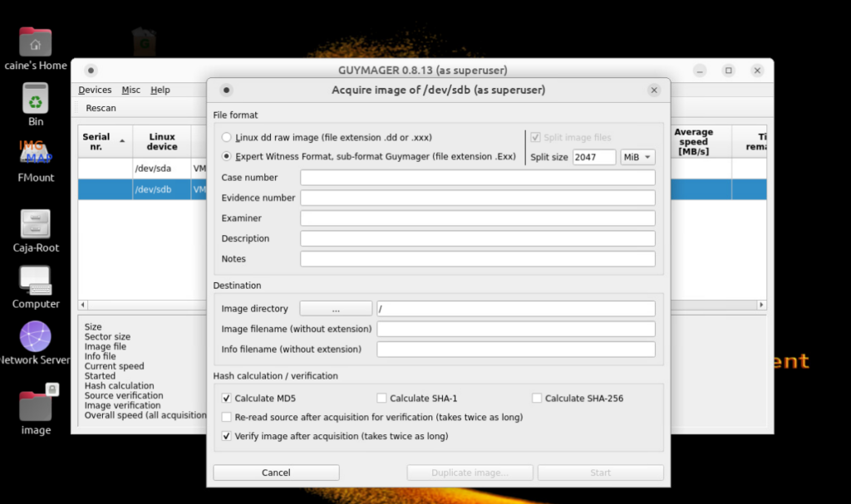The height and width of the screenshot is (504, 851).
Task: Click the Examiner input field
Action: [x=478, y=218]
